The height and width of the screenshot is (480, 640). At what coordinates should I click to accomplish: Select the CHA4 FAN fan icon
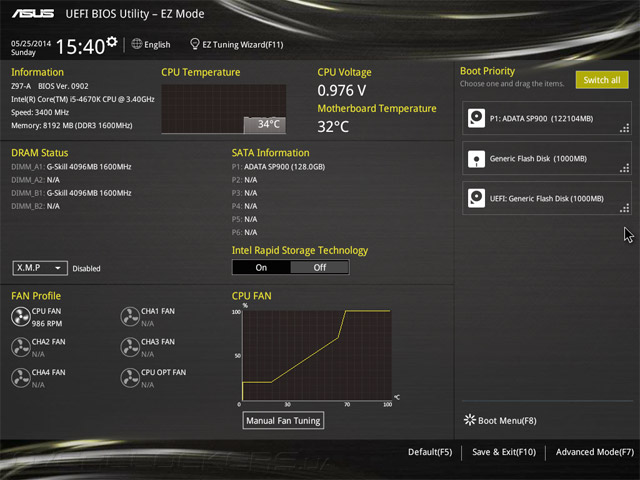[x=20, y=378]
